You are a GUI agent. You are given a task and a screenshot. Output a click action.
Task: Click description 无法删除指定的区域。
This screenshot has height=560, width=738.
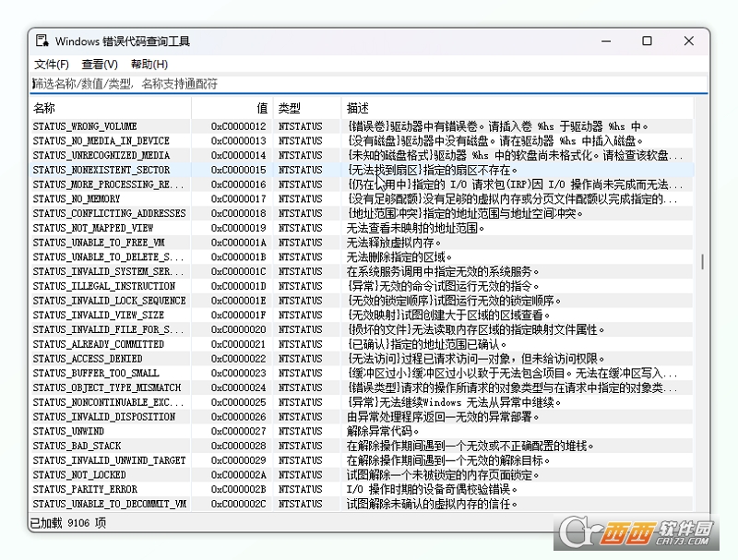pos(399,257)
